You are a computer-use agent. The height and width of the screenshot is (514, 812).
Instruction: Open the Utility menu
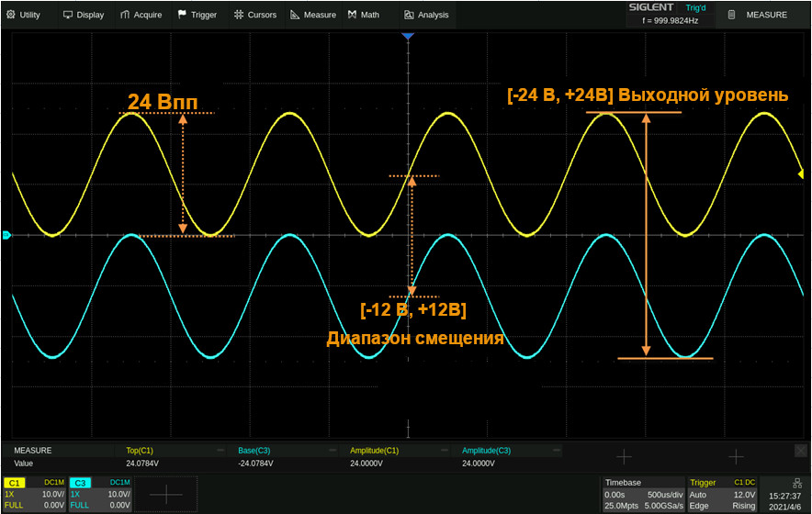tap(25, 15)
